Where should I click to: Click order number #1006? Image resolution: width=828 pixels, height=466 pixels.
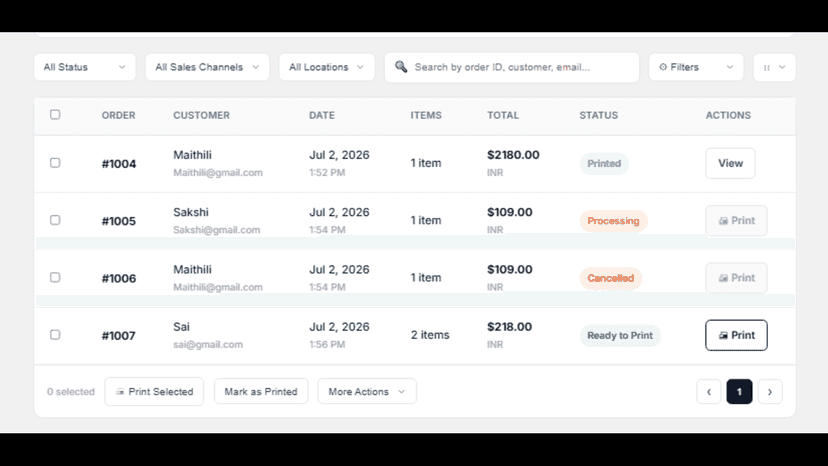coord(119,278)
